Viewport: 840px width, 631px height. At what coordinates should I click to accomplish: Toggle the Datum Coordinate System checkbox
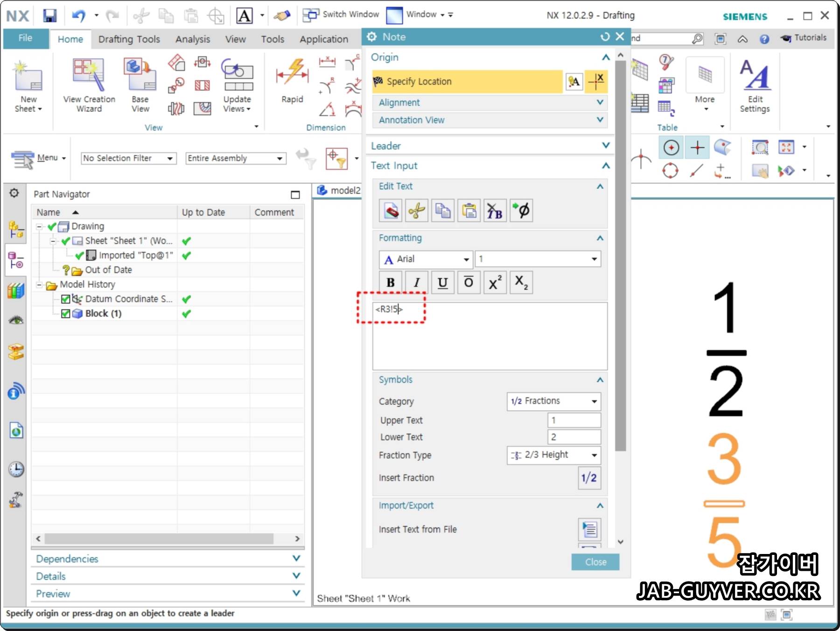click(66, 299)
